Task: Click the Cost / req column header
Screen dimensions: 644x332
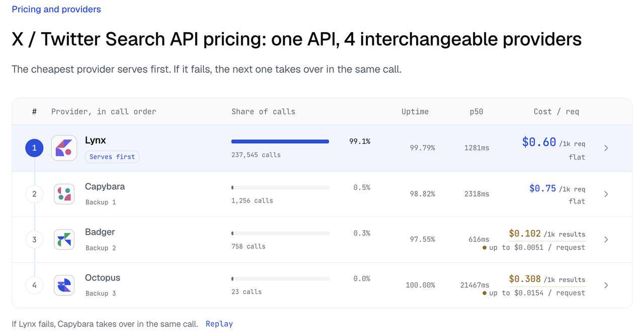Action: pyautogui.click(x=556, y=112)
